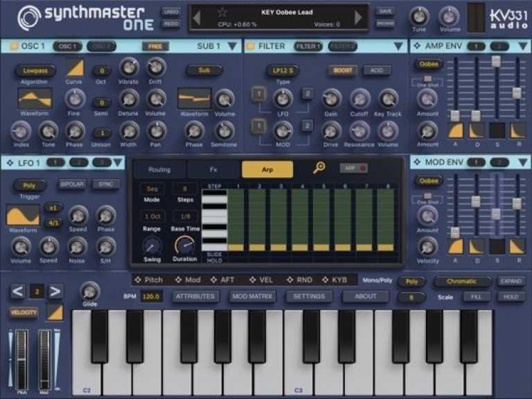This screenshot has width=532, height=399.
Task: Select the Mod Env Attack curve icon
Action: click(x=455, y=247)
